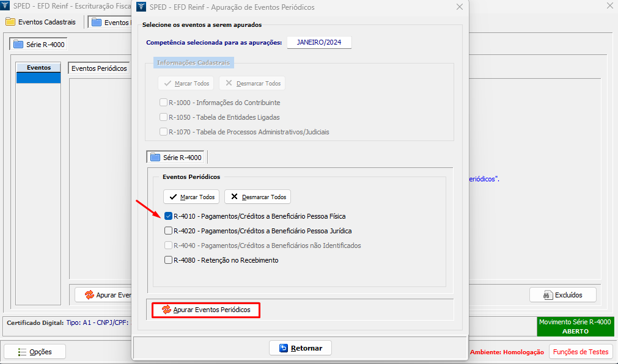Click the Eventos column header
This screenshot has height=364, width=618.
39,67
